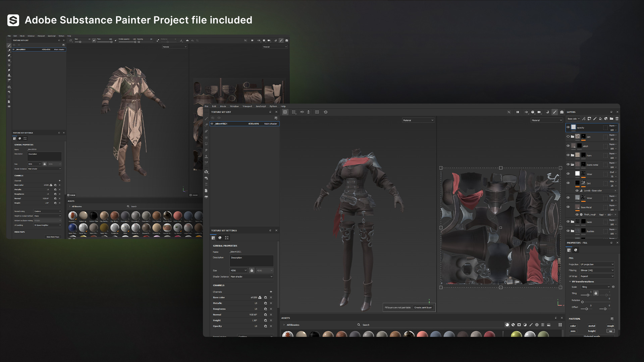
Task: Click symmetry mirror icon in front toolbar
Action: click(x=302, y=112)
